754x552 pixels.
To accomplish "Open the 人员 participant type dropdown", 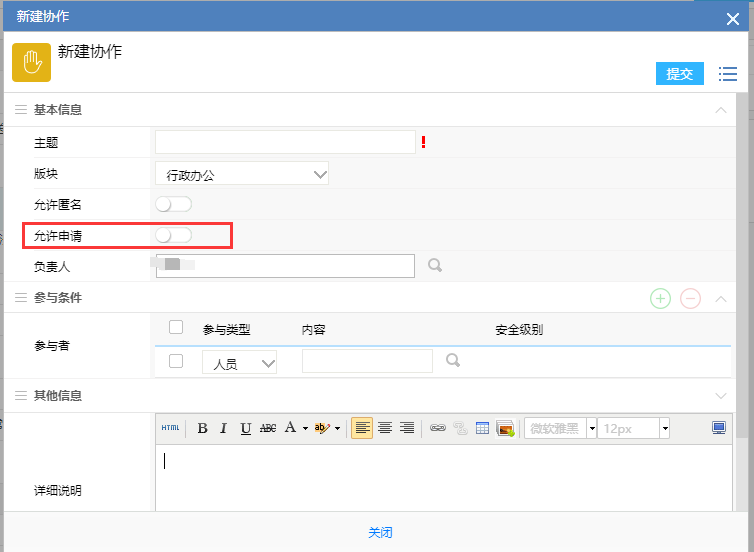I will pos(239,364).
